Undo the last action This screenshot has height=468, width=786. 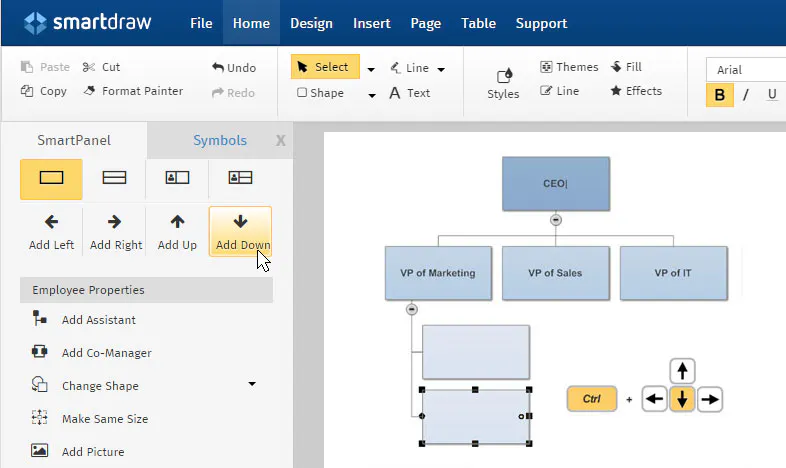coord(234,67)
